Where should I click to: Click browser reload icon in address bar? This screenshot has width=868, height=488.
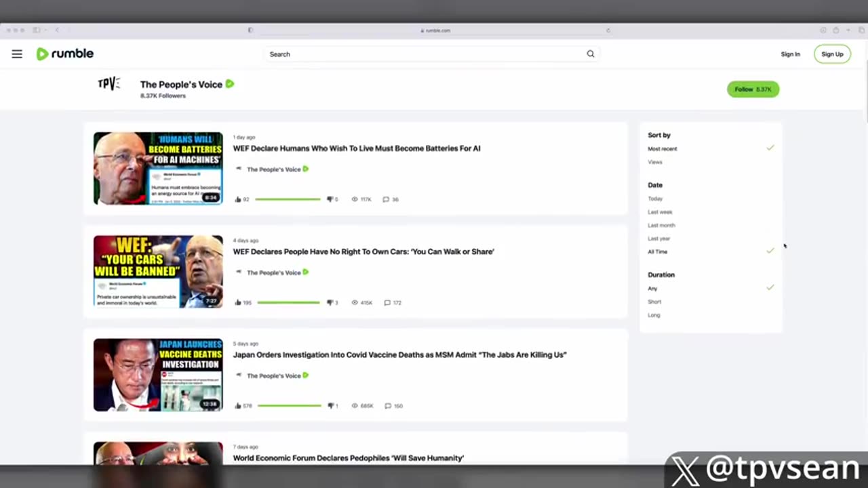(x=608, y=30)
